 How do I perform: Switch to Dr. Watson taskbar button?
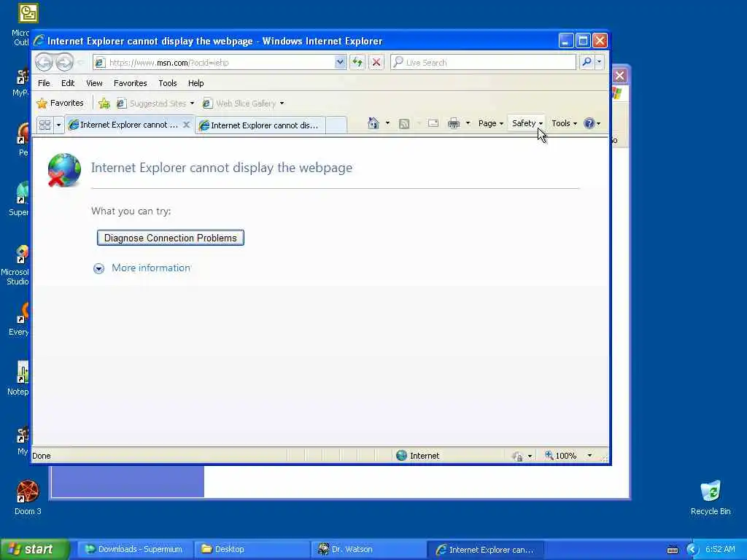tap(368, 550)
